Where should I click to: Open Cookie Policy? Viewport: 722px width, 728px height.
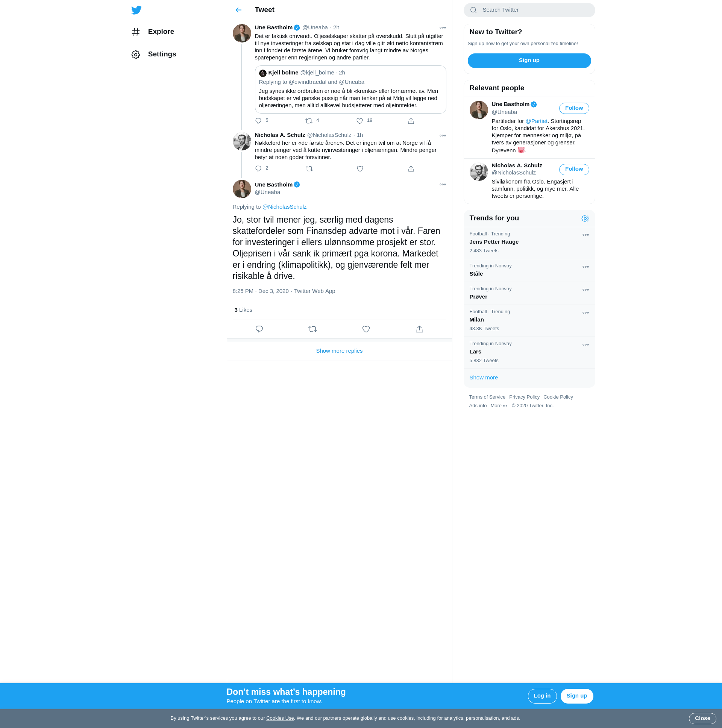[558, 397]
